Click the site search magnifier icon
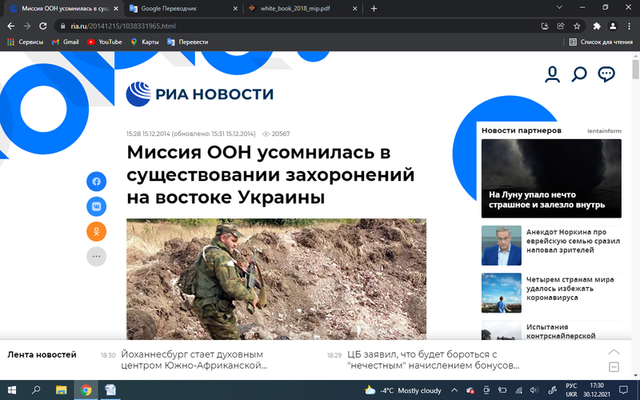This screenshot has width=640, height=400. click(579, 74)
